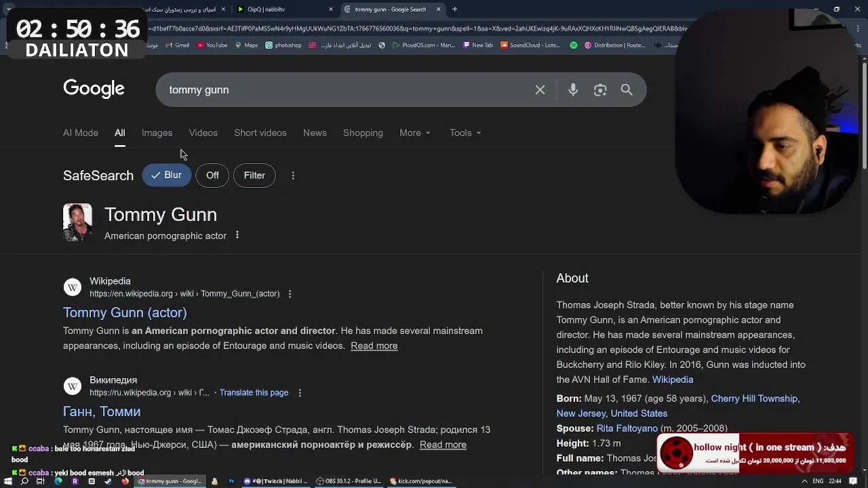Image resolution: width=868 pixels, height=488 pixels.
Task: Switch to News results tab
Action: coord(315,133)
